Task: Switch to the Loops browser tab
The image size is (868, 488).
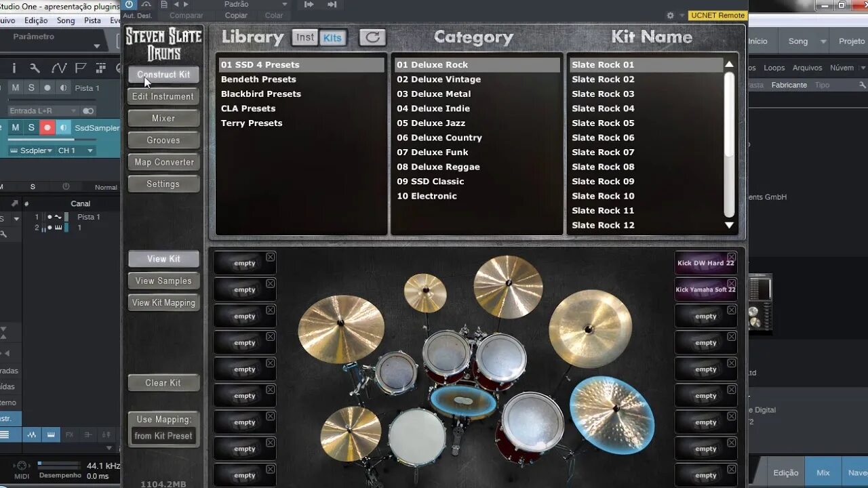Action: pos(774,68)
